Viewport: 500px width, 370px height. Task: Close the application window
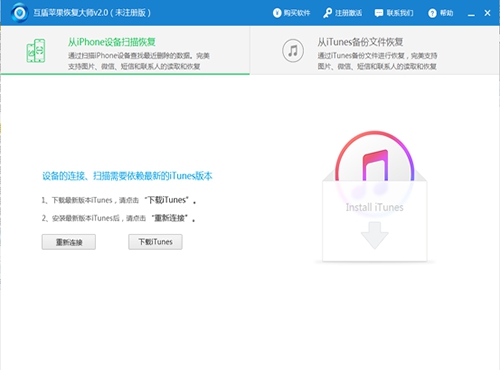tap(487, 13)
